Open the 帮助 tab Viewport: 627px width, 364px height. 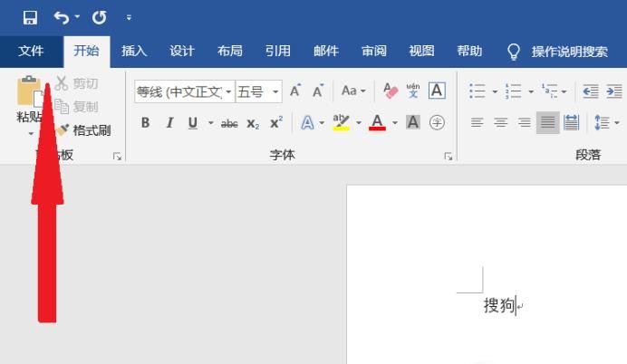[469, 51]
